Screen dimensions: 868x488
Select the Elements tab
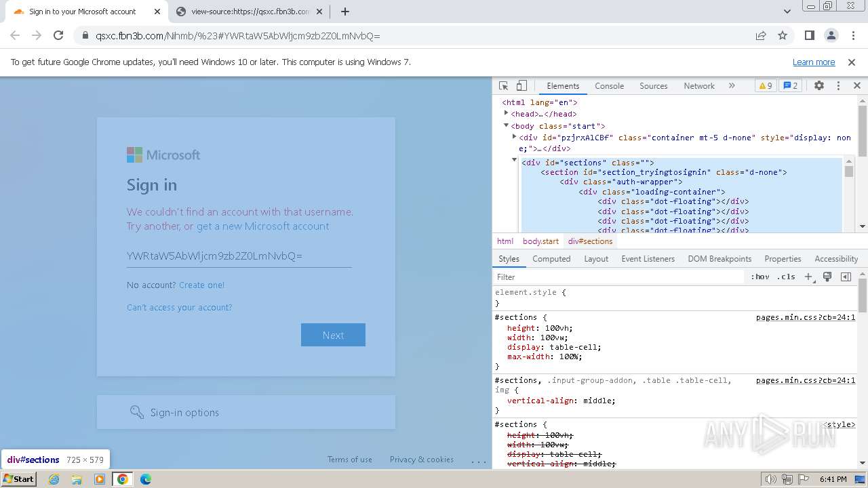[563, 86]
